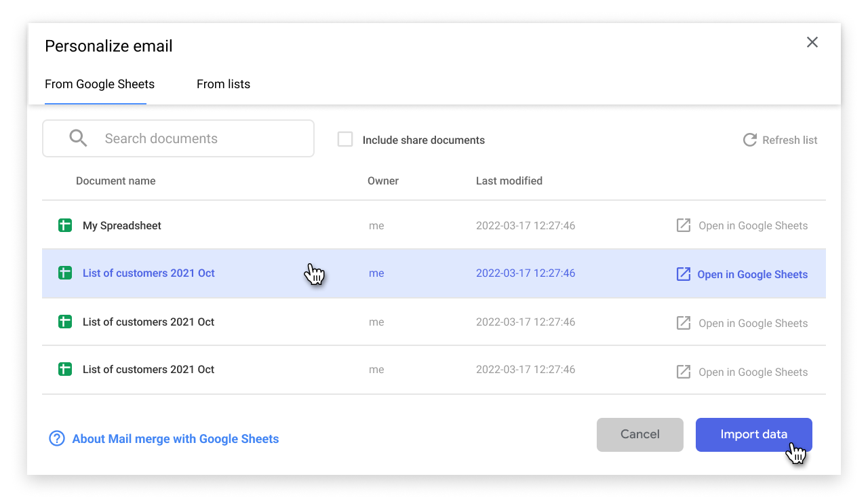Screen dimensions: 868x502
Task: Click the external-link icon on the bottom row
Action: point(684,371)
